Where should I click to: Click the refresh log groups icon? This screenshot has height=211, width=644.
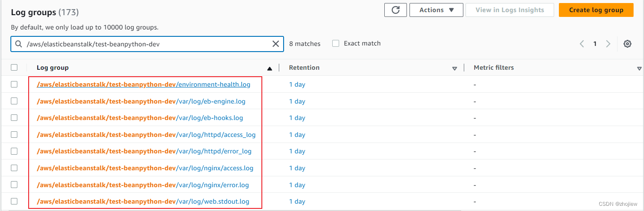pos(395,10)
